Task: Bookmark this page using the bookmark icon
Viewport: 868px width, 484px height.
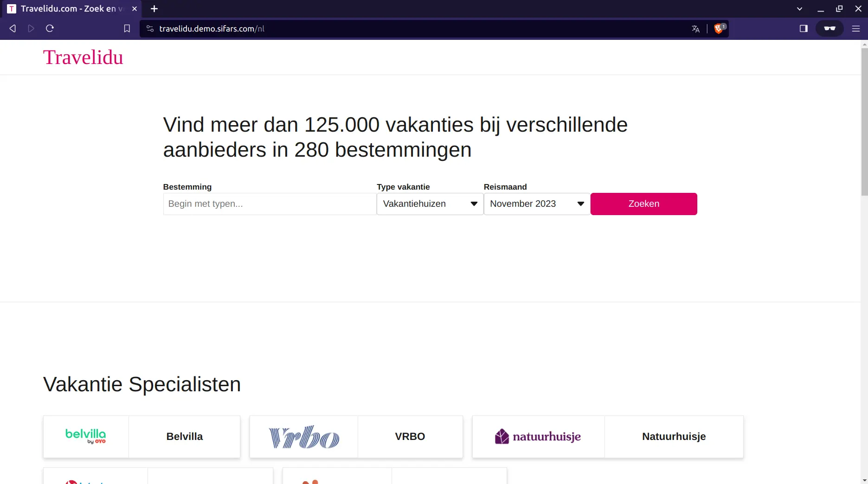Action: (x=127, y=28)
